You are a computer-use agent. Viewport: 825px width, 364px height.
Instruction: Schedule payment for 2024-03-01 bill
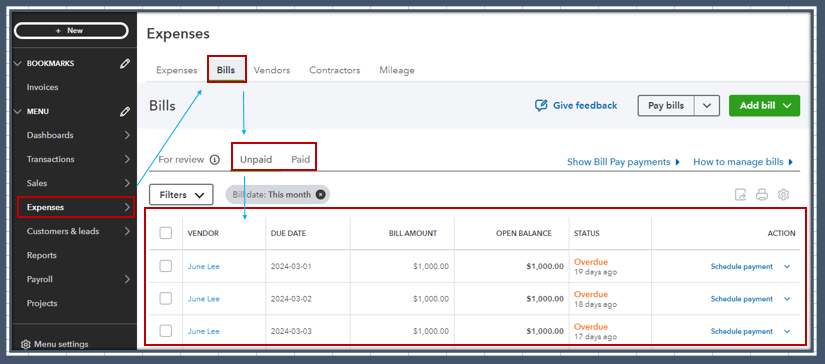741,267
